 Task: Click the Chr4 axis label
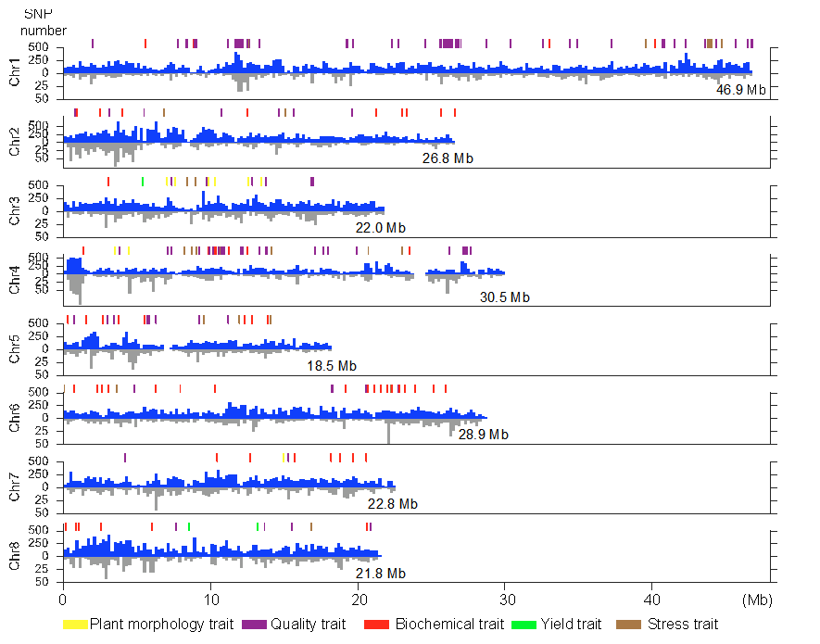(x=15, y=279)
